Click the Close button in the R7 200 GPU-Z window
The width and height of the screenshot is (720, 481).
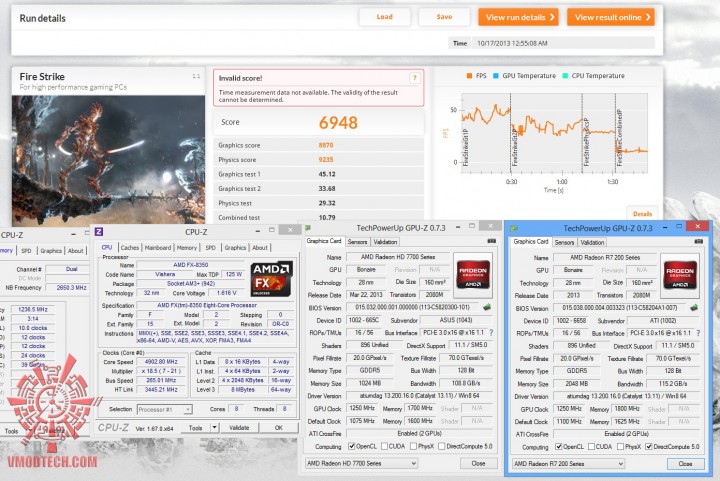click(686, 464)
